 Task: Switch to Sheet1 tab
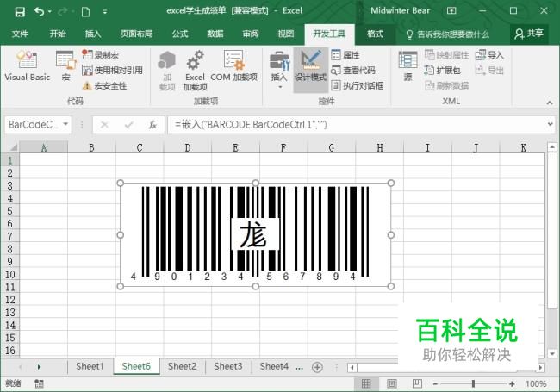[90, 366]
